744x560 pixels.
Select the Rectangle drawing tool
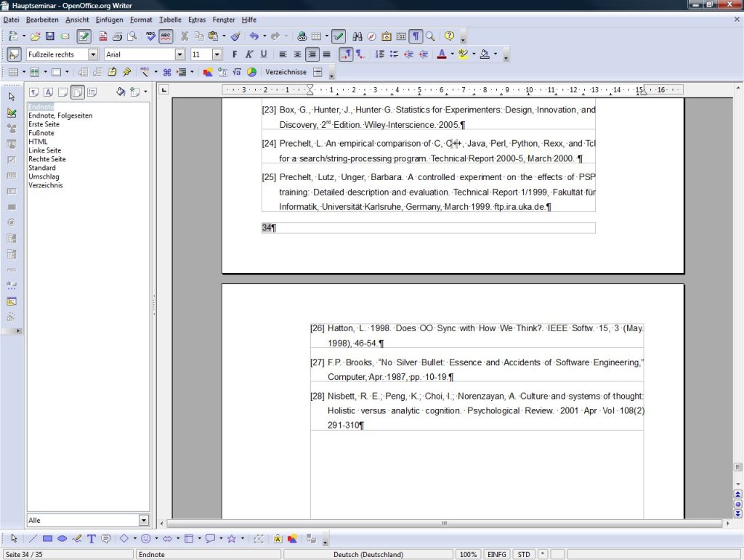coord(47,539)
